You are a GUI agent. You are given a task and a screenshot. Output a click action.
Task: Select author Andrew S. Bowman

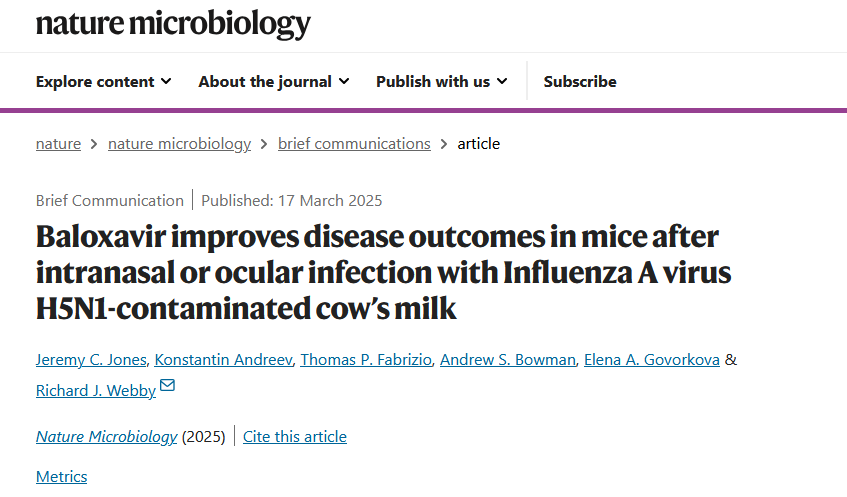(x=509, y=360)
